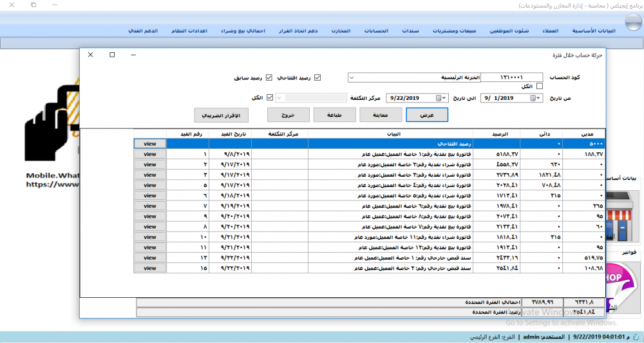Viewport: 644px width, 343px height.
Task: Click the admin user entry in status bar
Action: coord(544,337)
